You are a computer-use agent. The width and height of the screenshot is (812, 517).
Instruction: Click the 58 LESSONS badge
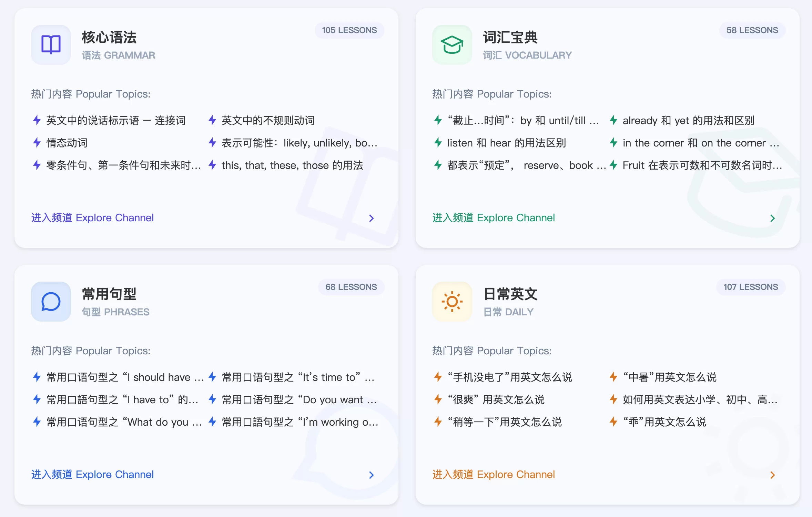click(752, 30)
